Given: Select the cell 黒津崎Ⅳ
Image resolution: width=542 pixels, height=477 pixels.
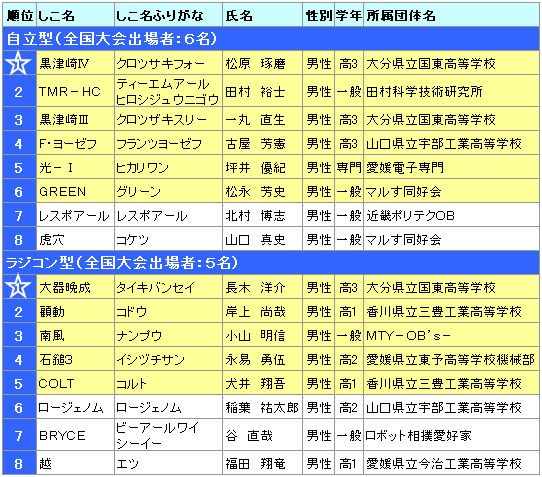Looking at the screenshot, I should coord(75,63).
